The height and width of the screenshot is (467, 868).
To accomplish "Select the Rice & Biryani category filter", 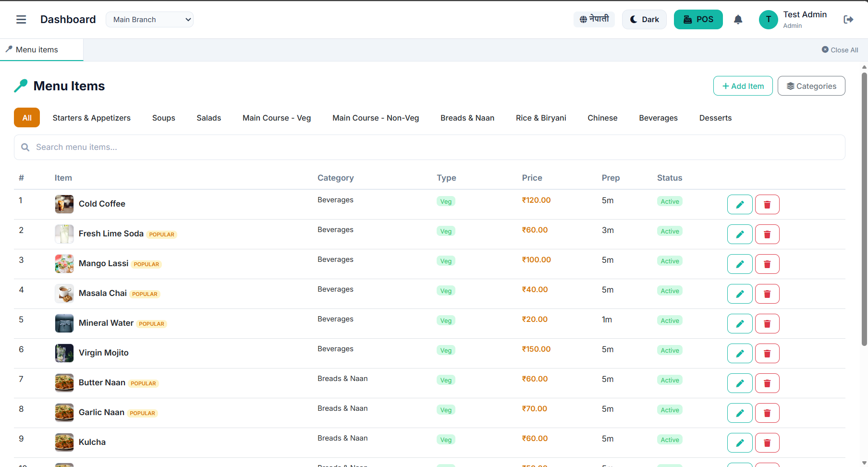I will (541, 118).
